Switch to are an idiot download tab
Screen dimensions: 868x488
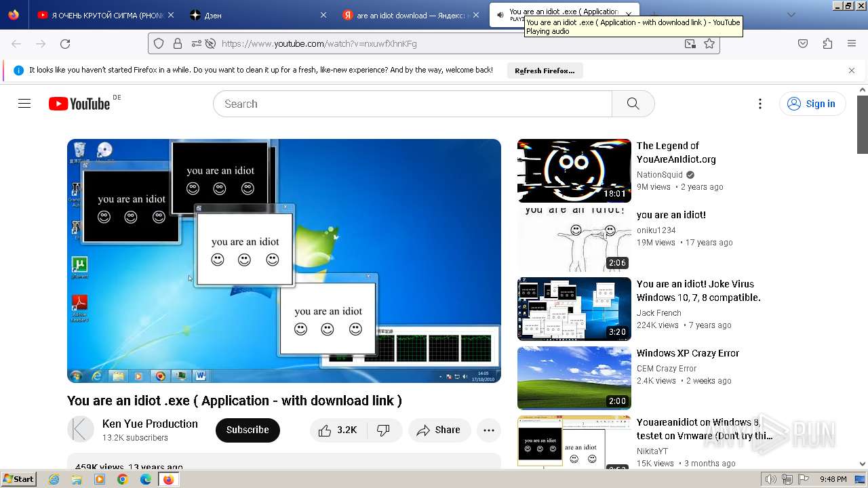click(x=410, y=15)
